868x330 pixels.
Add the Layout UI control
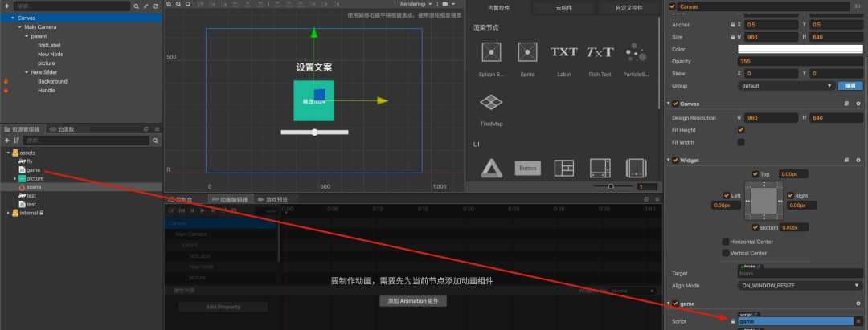coord(564,168)
